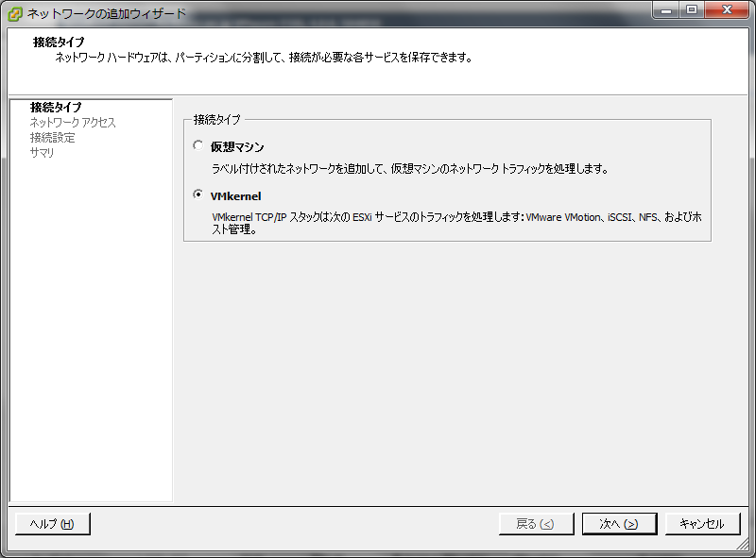The image size is (756, 558).
Task: Select ネットワーク アクセス step in sidebar
Action: (73, 123)
